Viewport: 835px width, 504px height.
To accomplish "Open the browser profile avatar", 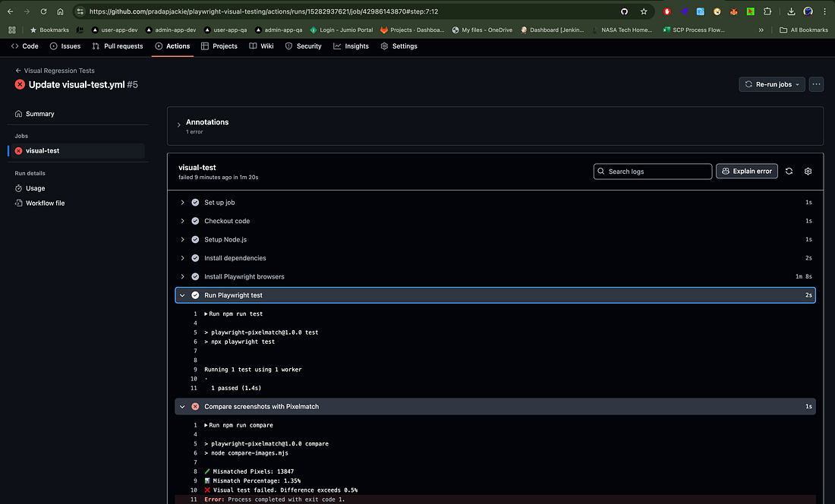I will tap(808, 11).
